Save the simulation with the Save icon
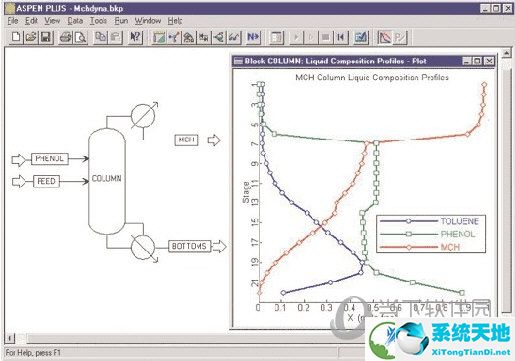Image resolution: width=515 pixels, height=361 pixels. [46, 37]
